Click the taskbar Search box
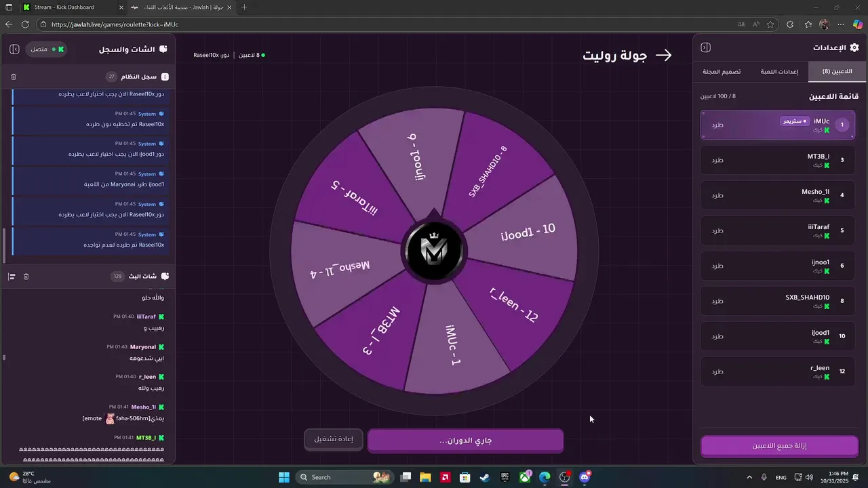The image size is (868, 488). (347, 477)
